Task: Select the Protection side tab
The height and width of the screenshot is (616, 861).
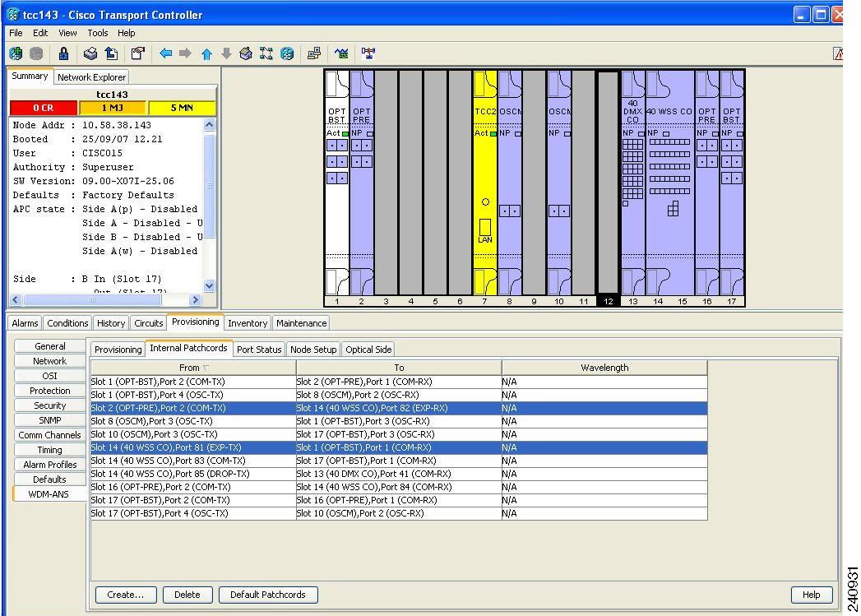Action: 50,391
